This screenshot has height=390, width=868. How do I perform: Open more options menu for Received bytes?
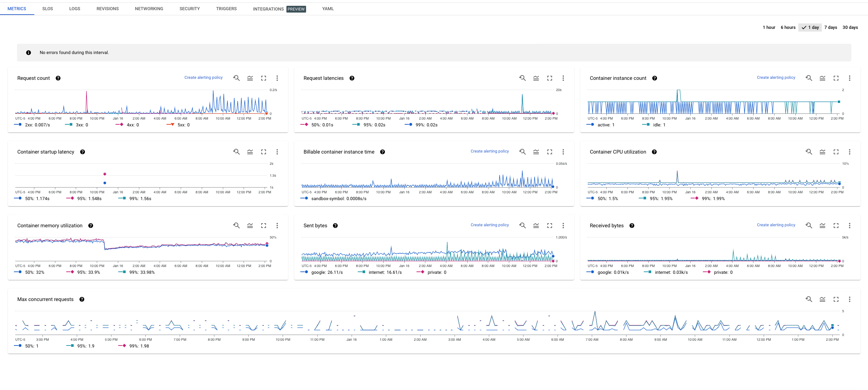[850, 226]
